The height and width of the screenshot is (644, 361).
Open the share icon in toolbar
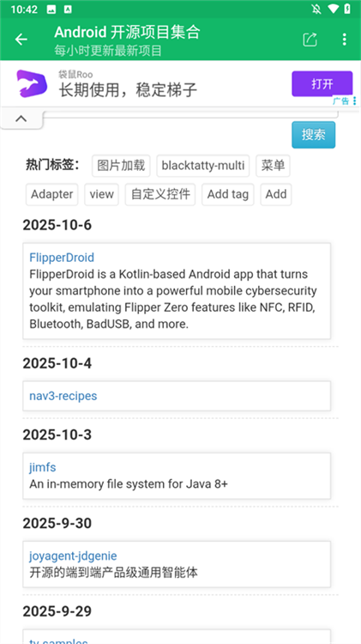pos(310,39)
